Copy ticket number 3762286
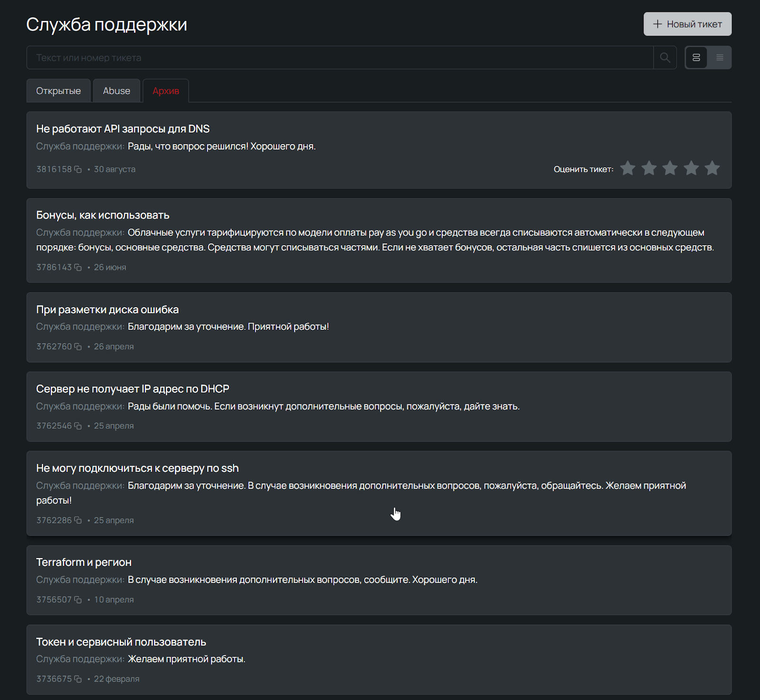Image resolution: width=760 pixels, height=700 pixels. (x=78, y=520)
